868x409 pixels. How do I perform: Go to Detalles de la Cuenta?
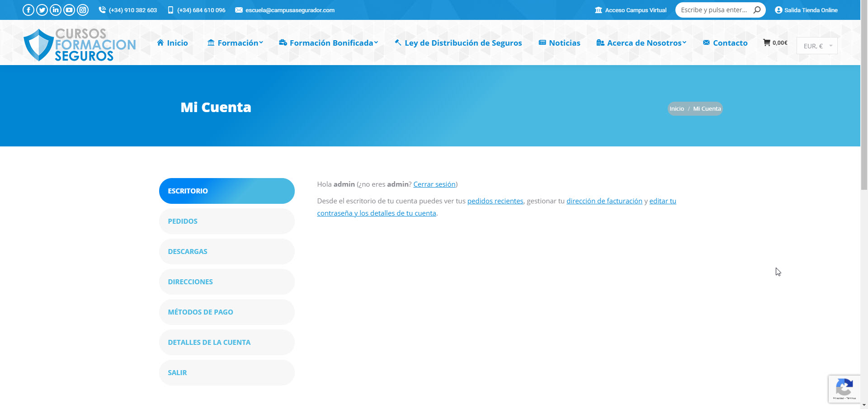pos(226,342)
